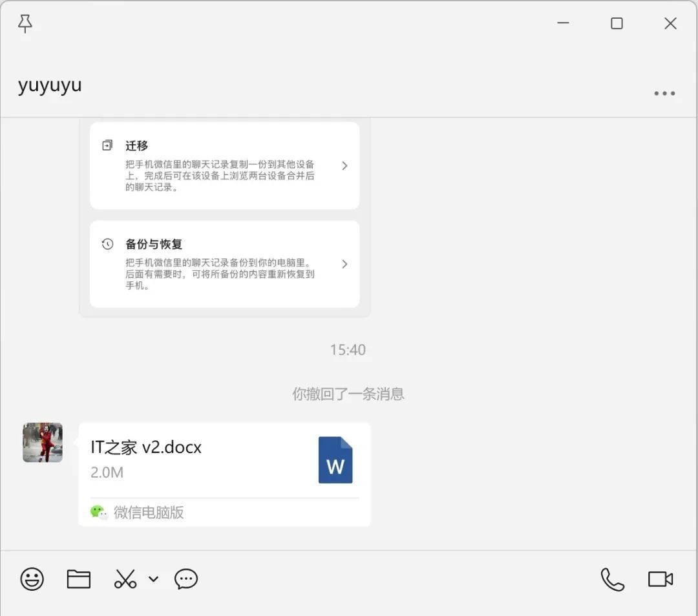Click the chat title yuyuyu
The height and width of the screenshot is (616, 698).
[48, 84]
